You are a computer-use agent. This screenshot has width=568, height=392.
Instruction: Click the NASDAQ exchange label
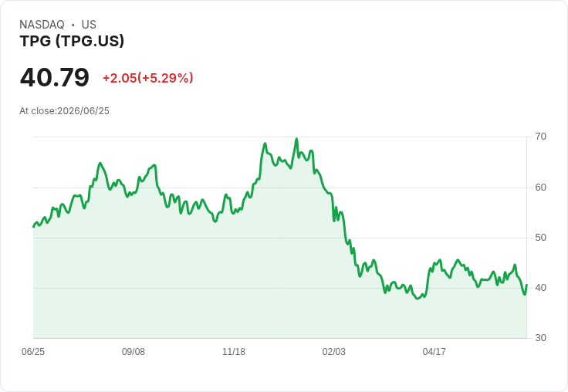point(42,25)
